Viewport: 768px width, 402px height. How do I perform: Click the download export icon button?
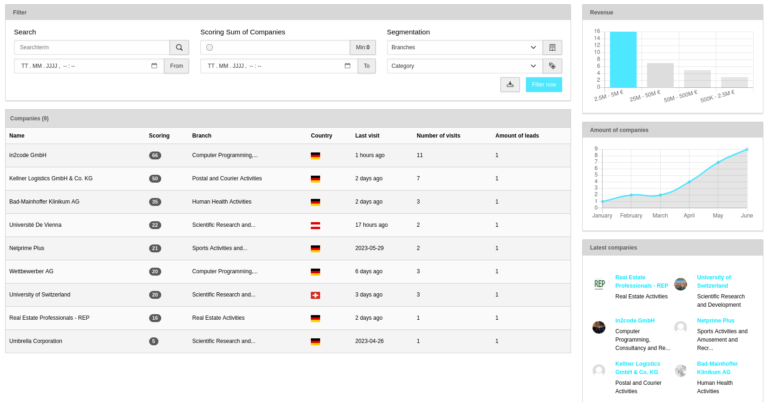click(x=510, y=84)
